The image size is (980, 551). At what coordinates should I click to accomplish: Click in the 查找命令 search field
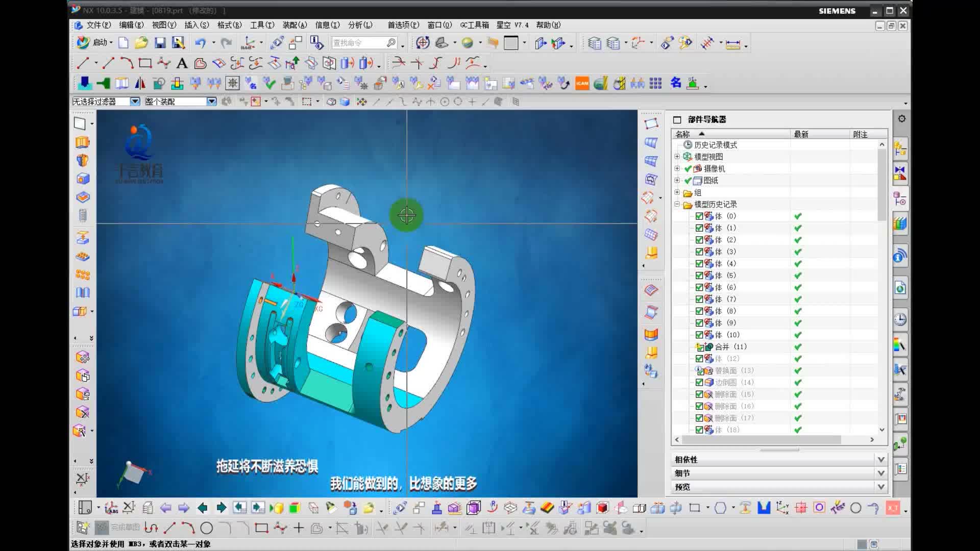359,43
